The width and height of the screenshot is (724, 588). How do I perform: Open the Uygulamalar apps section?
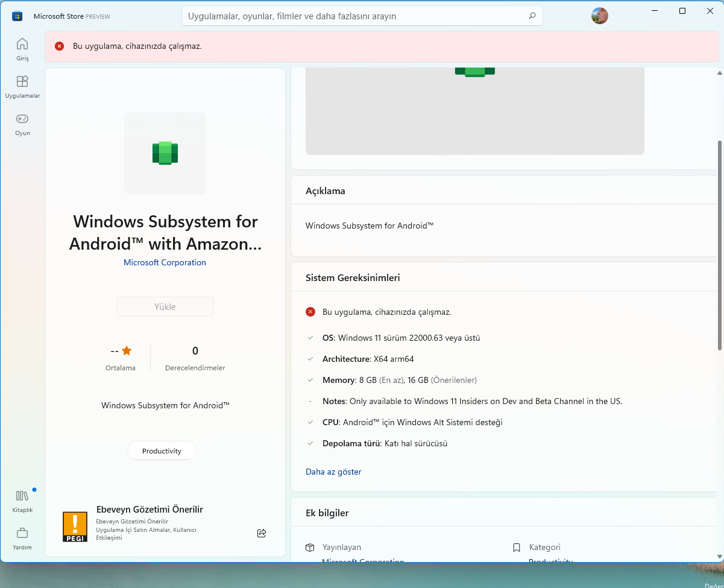22,86
